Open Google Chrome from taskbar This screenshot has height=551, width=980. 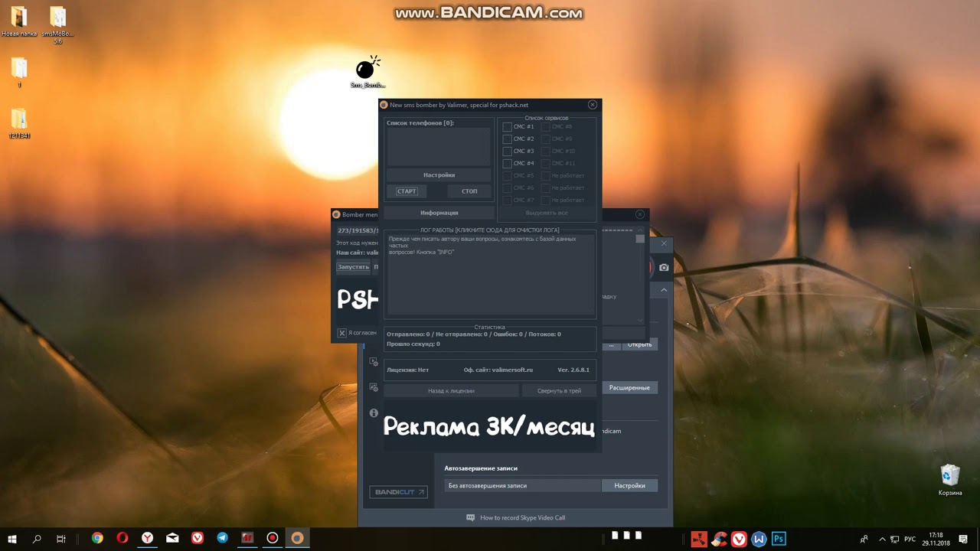coord(97,539)
